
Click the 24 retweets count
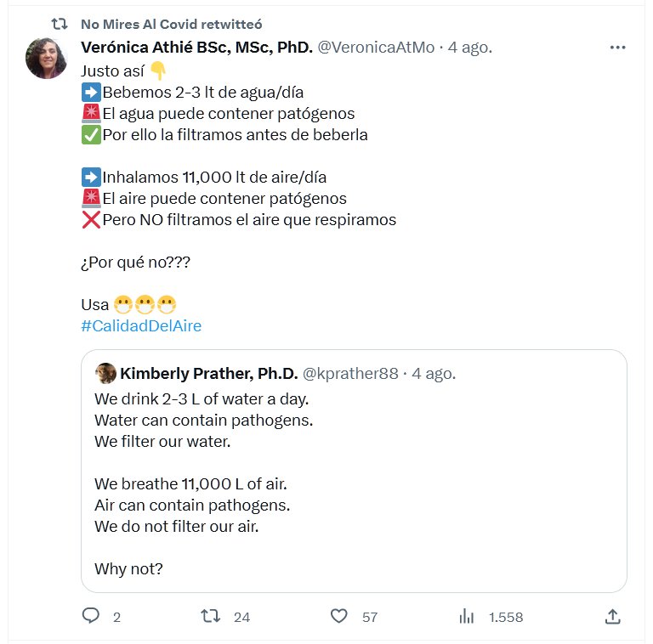[x=241, y=617]
